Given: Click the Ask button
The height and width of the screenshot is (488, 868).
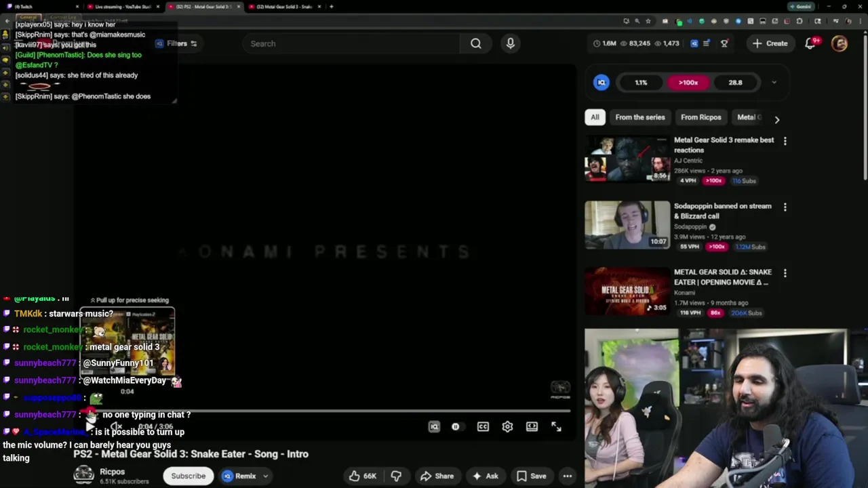Looking at the screenshot, I should [x=486, y=476].
